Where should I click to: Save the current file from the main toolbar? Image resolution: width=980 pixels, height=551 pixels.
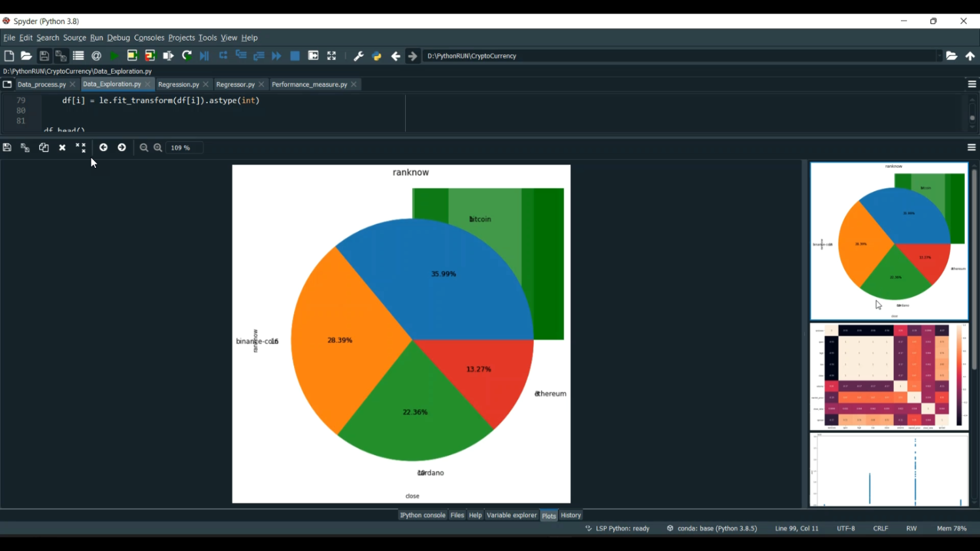(44, 56)
